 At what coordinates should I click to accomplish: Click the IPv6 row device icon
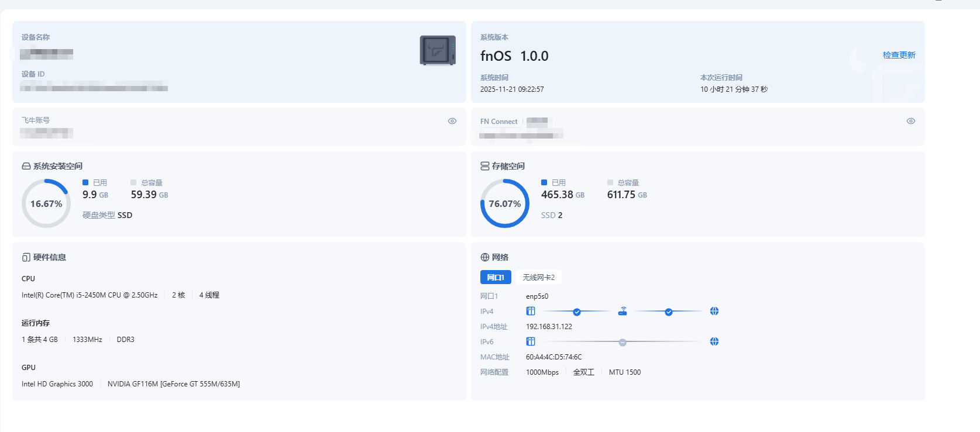coord(531,341)
